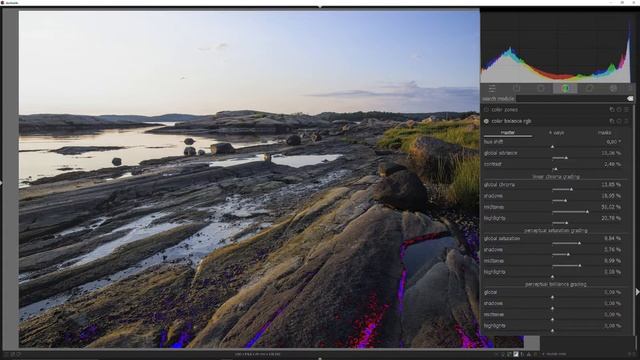Collapse the right side panel arrow
The height and width of the screenshot is (360, 640).
(638, 292)
